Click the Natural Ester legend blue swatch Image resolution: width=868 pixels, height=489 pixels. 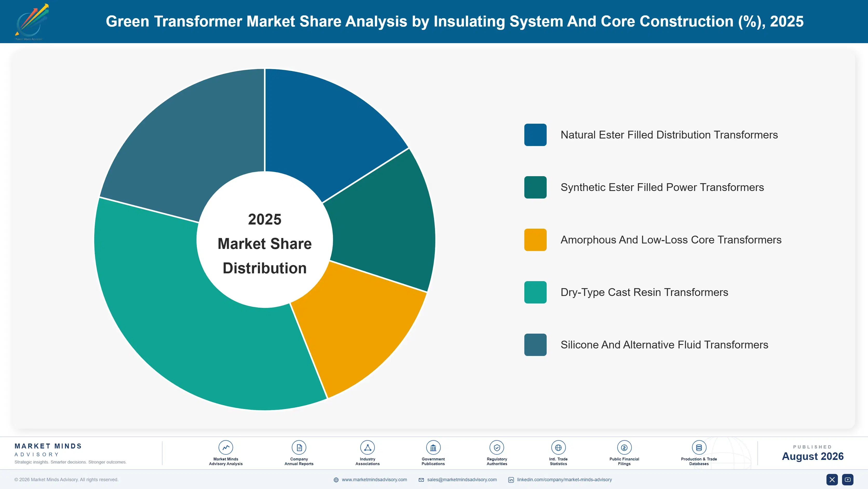click(535, 135)
